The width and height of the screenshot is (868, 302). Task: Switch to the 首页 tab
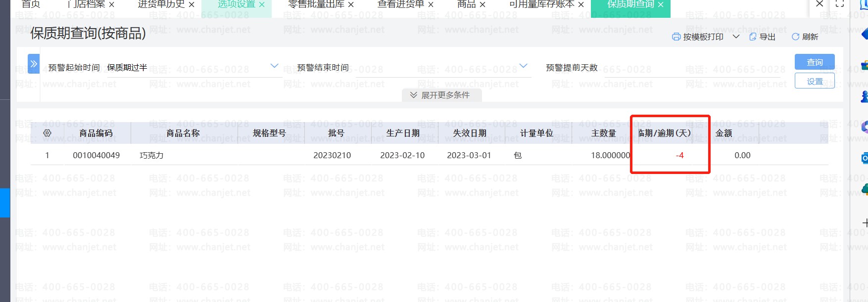(31, 4)
